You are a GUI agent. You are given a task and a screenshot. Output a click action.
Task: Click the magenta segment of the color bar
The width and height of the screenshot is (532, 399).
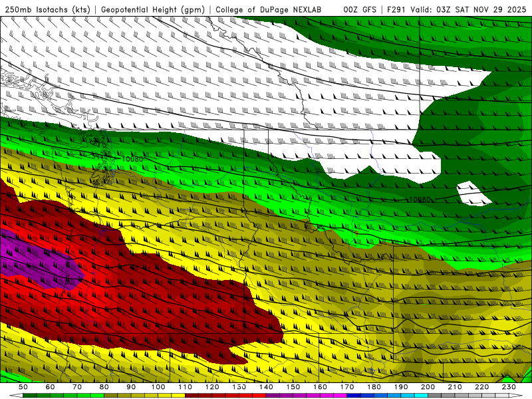340,396
